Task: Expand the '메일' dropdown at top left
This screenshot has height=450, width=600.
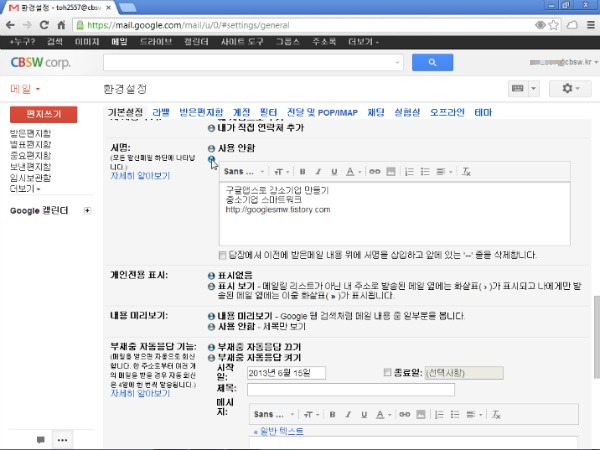Action: pos(25,89)
